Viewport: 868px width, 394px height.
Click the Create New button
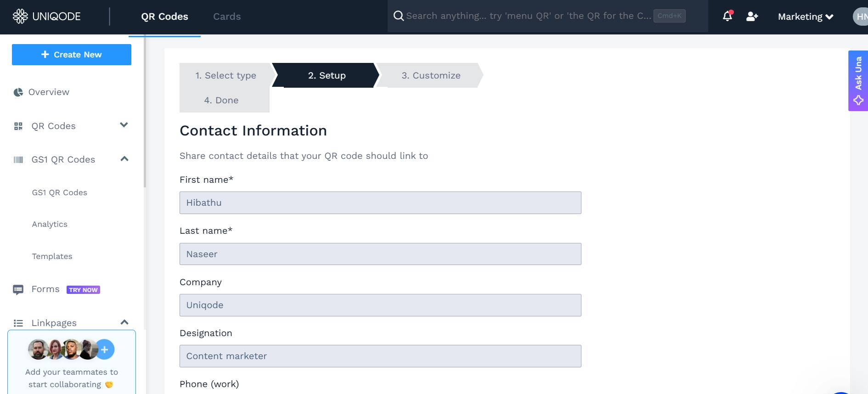click(72, 55)
